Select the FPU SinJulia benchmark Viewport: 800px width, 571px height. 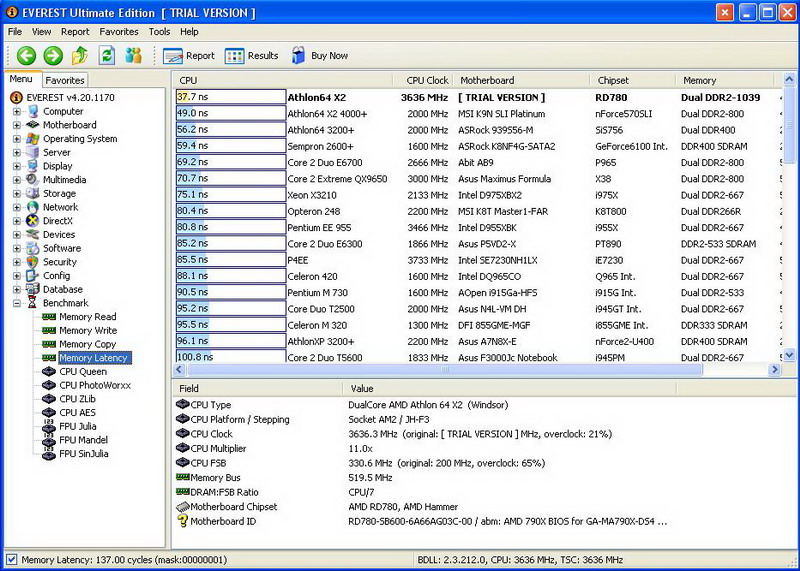pyautogui.click(x=84, y=454)
